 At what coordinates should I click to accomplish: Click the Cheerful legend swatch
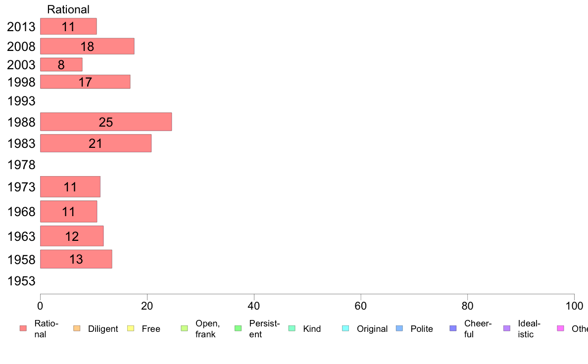(453, 328)
